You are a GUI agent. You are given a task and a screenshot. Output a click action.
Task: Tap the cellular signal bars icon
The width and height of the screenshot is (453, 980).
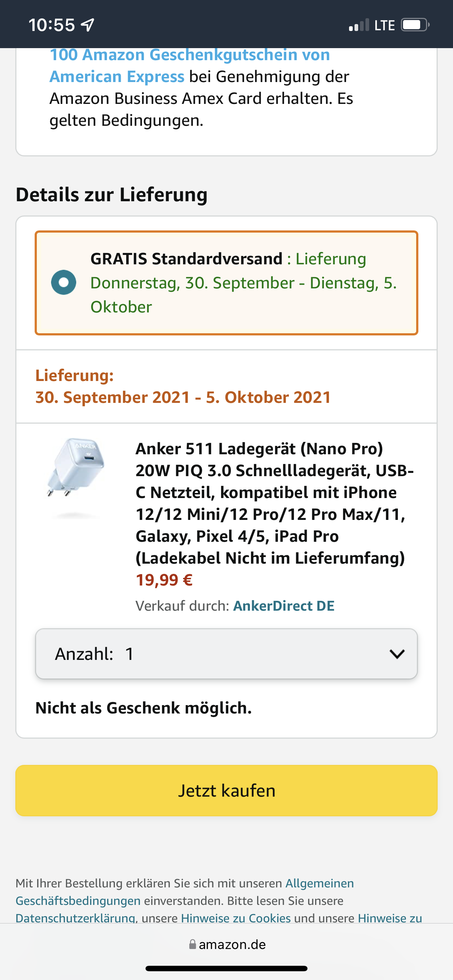[359, 25]
